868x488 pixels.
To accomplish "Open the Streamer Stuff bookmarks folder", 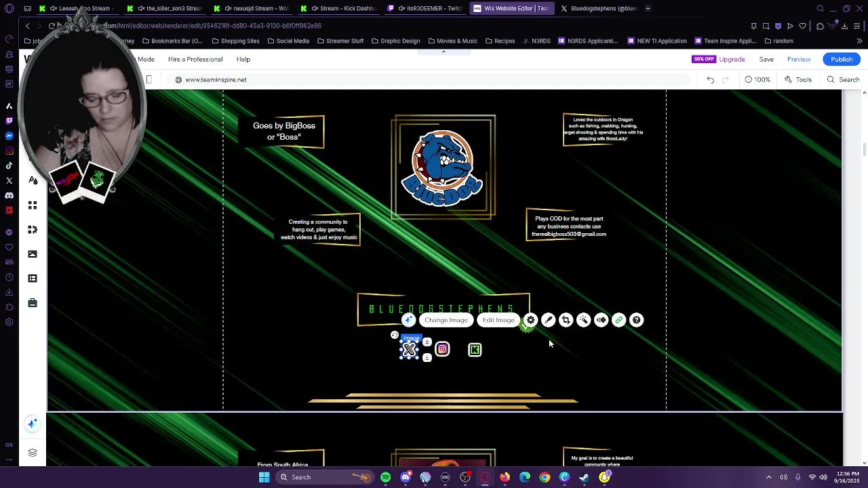I will (x=340, y=41).
